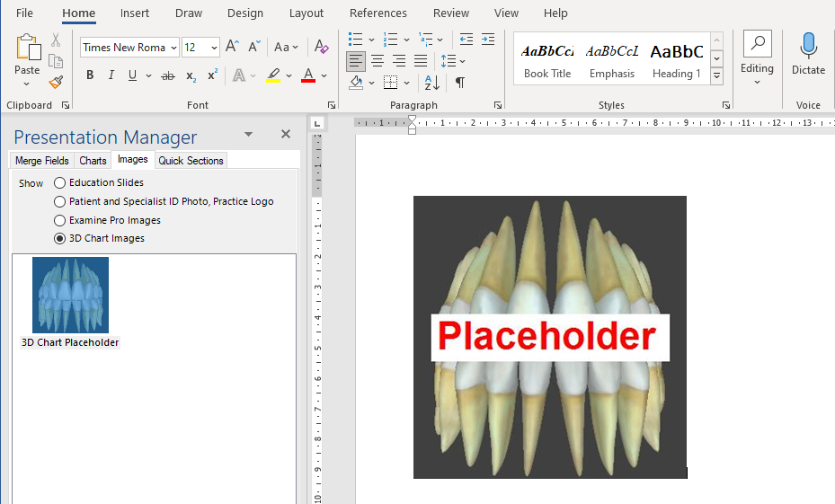Increase font size with grow icon
Screen dimensions: 835x504
tap(232, 47)
